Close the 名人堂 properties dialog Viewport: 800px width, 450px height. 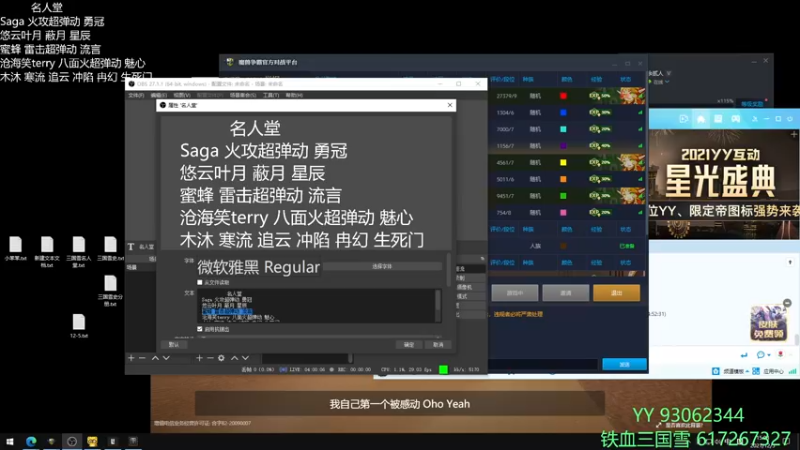click(x=449, y=105)
